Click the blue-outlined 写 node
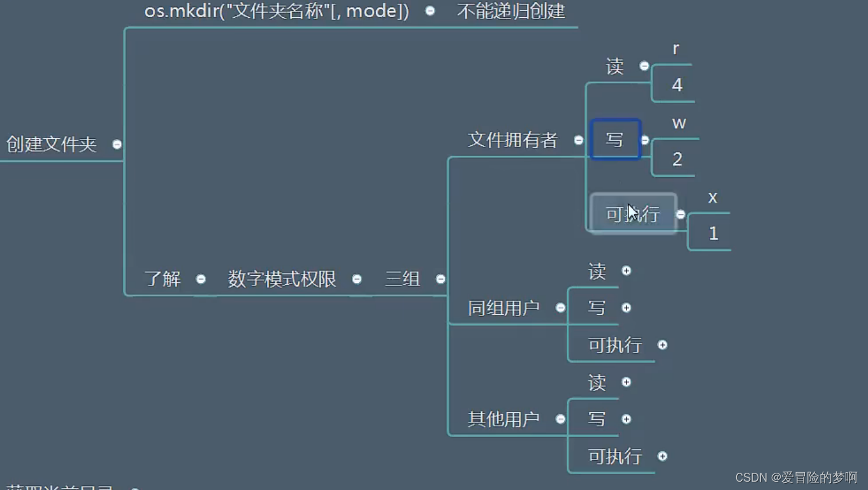Viewport: 868px width, 490px height. [615, 140]
